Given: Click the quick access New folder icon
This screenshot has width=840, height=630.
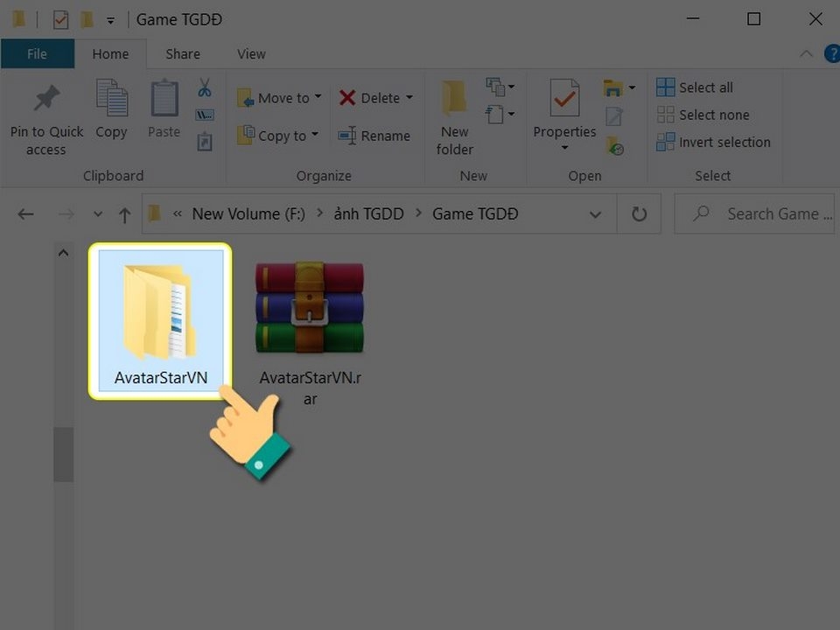Looking at the screenshot, I should (x=87, y=20).
